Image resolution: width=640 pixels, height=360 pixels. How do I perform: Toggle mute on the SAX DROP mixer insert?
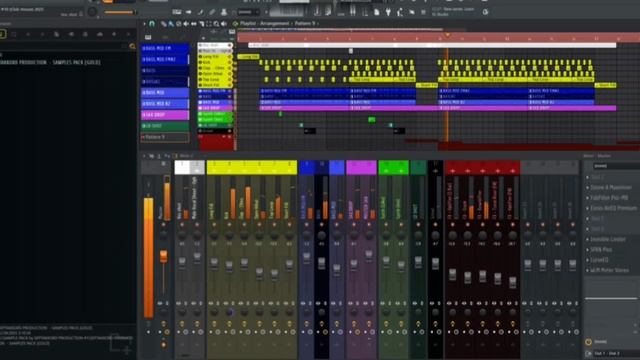tap(353, 225)
